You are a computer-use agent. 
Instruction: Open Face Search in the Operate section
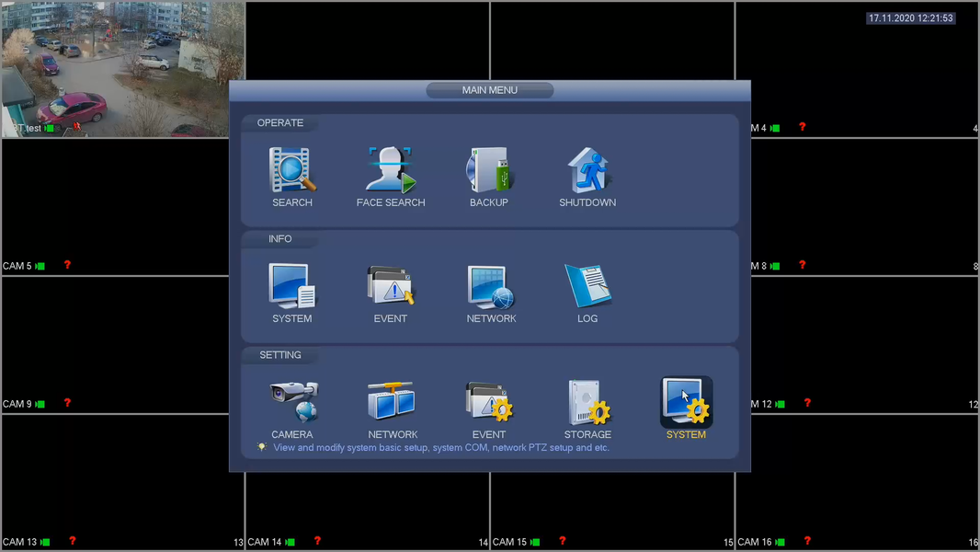pyautogui.click(x=391, y=170)
